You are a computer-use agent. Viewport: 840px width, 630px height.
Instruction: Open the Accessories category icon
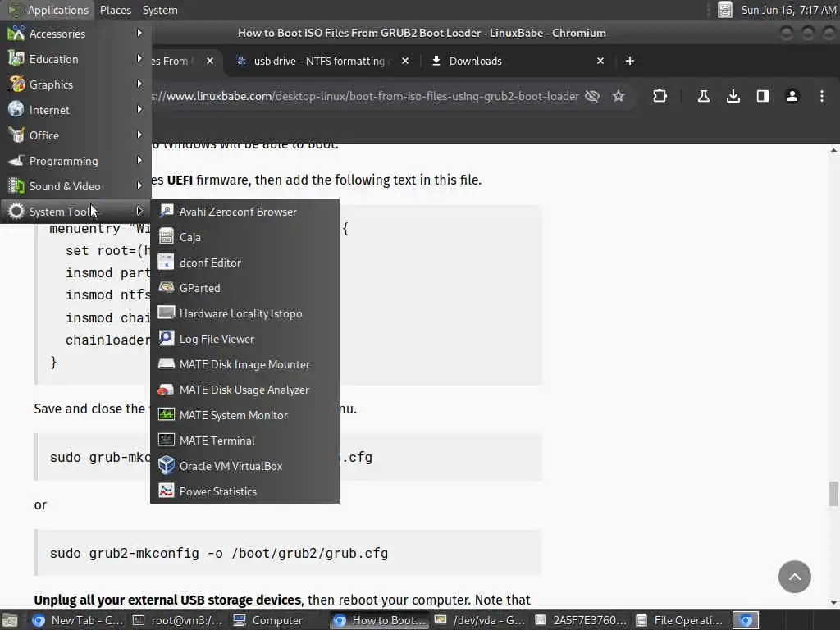tap(16, 33)
